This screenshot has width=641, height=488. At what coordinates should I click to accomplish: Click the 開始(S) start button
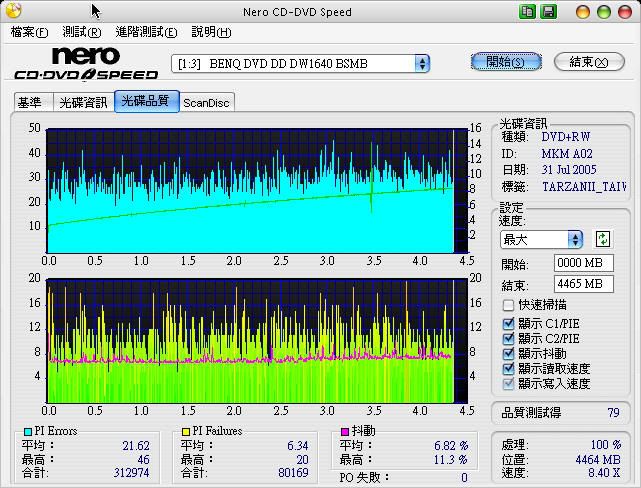pyautogui.click(x=506, y=62)
